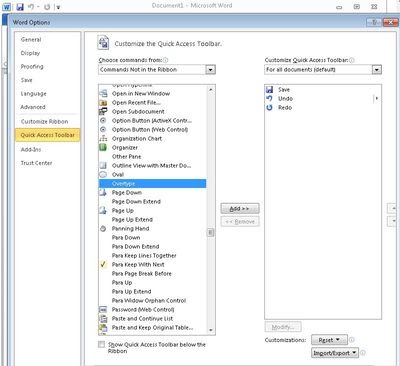Click the Modify... button
The image size is (400, 366).
pos(283,327)
